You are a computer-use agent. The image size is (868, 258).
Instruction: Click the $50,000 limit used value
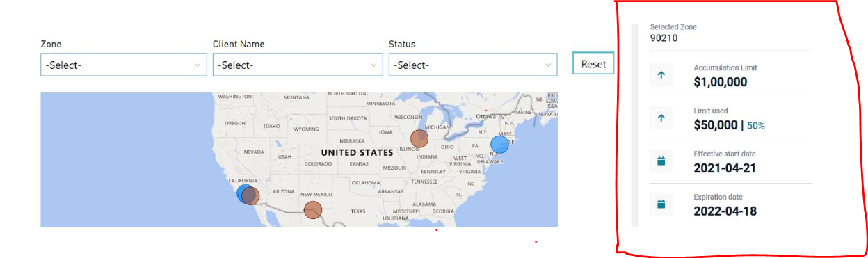716,125
